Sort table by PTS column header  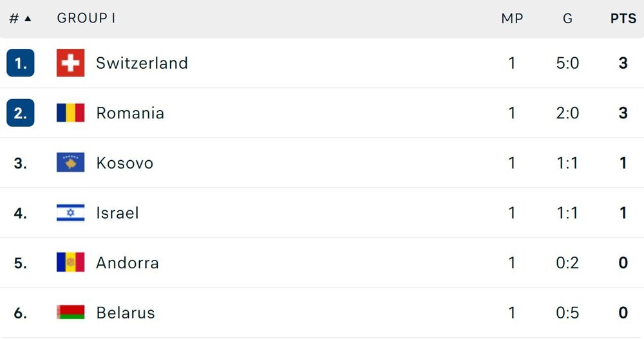click(623, 19)
